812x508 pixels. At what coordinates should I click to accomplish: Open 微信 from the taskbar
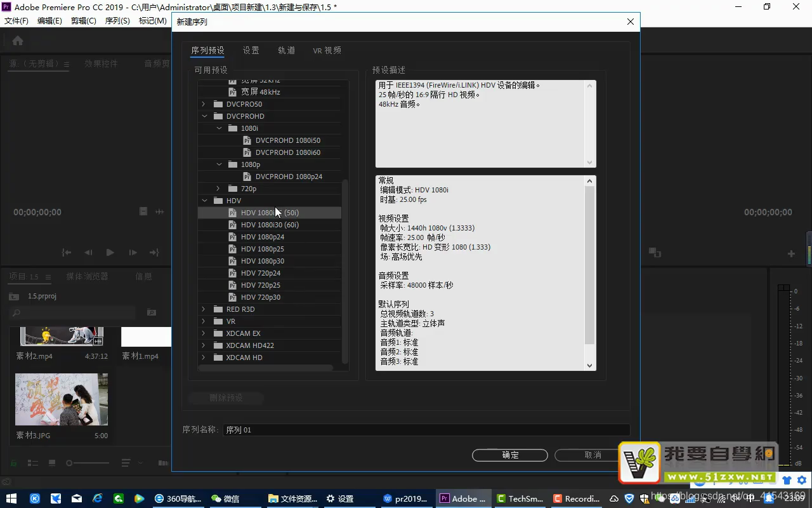pyautogui.click(x=225, y=498)
